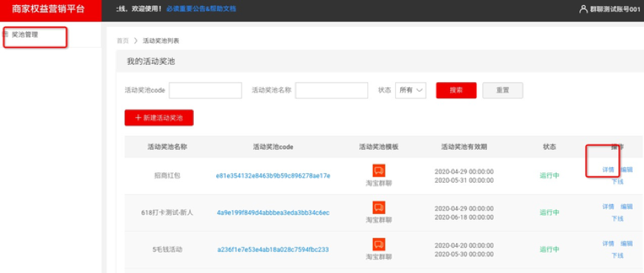
Task: Click the 活动奖池code column header
Action: [273, 147]
